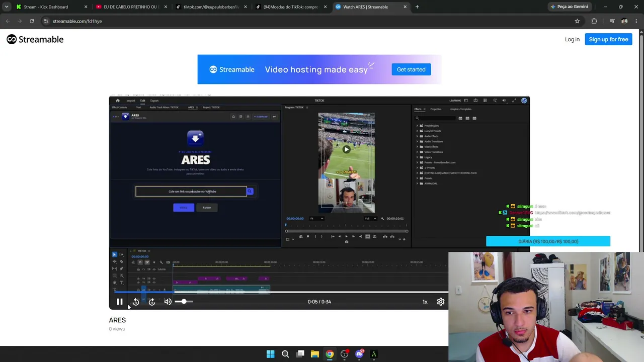The width and height of the screenshot is (644, 362).
Task: Open File Explorer from the taskbar
Action: pos(315,354)
